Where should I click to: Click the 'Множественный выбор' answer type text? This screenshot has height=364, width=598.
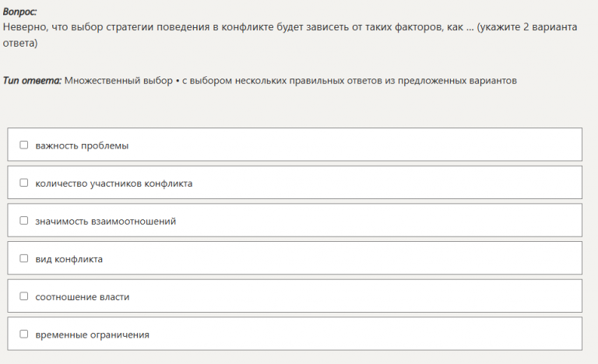coord(118,80)
